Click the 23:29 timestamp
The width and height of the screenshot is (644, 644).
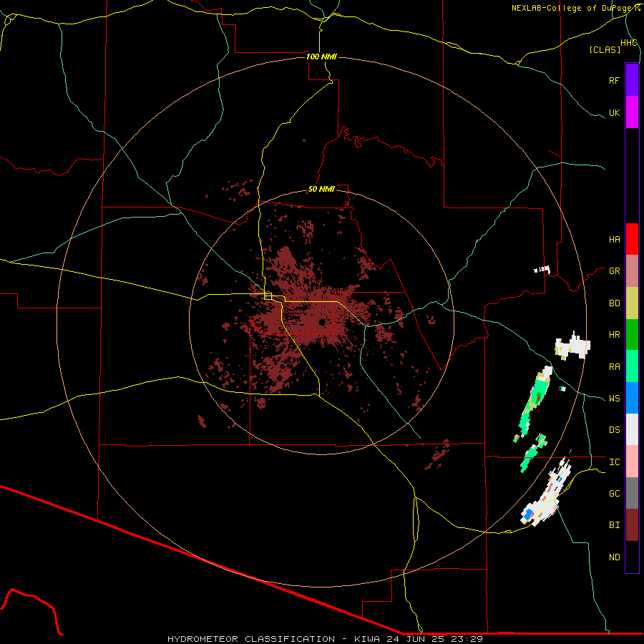468,639
